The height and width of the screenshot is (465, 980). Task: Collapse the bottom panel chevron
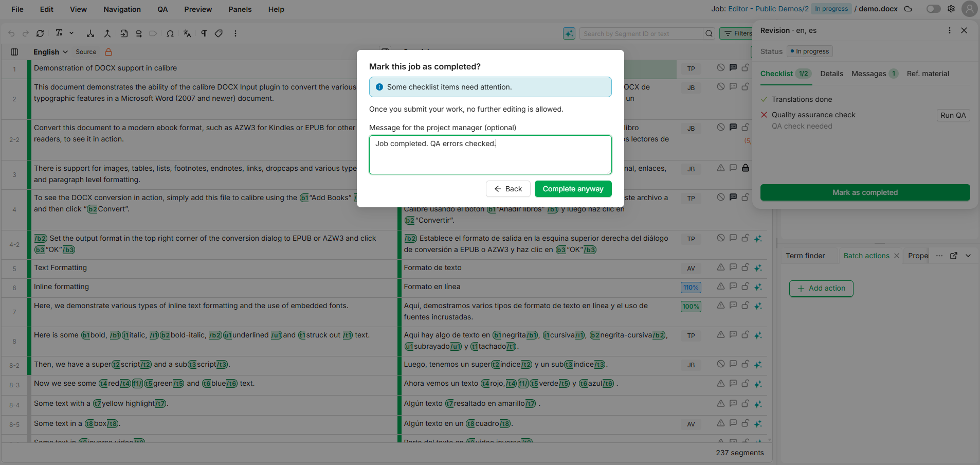click(x=968, y=256)
